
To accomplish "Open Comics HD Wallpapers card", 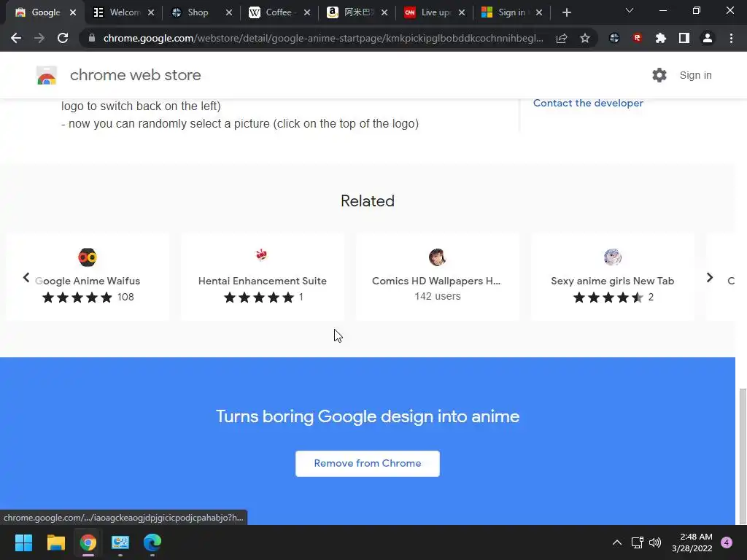I will (438, 276).
